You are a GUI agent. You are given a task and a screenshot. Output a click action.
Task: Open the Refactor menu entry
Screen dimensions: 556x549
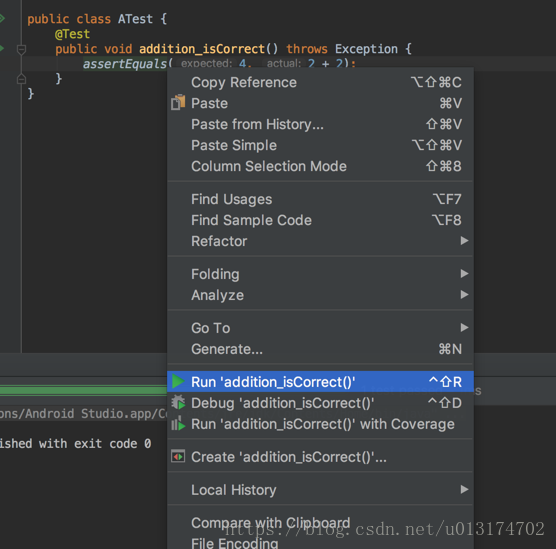[x=320, y=241]
